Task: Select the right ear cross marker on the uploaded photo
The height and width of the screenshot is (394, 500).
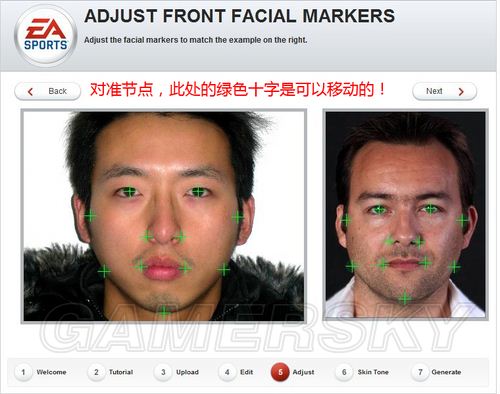Action: pyautogui.click(x=238, y=217)
